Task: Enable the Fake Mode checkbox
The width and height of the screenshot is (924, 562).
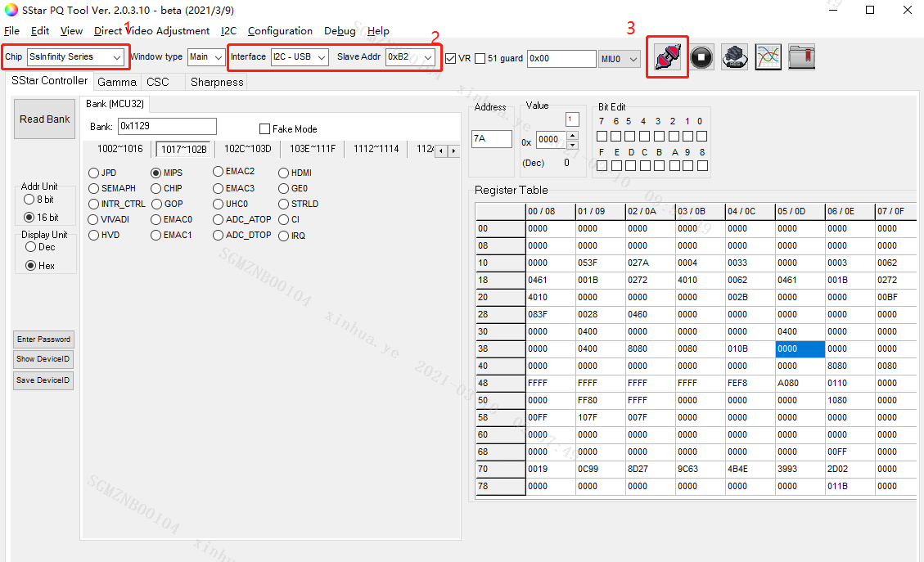Action: pyautogui.click(x=264, y=129)
